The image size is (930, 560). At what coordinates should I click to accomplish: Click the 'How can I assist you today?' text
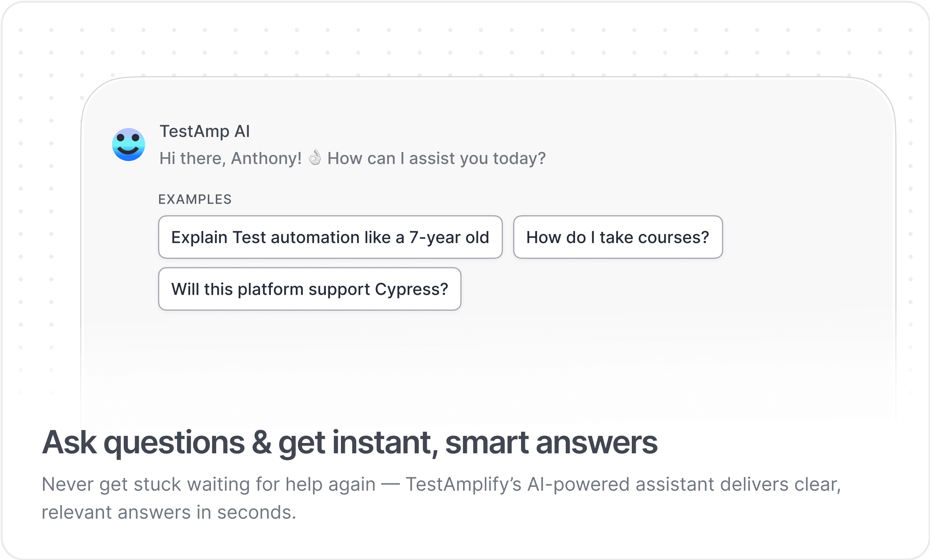436,158
